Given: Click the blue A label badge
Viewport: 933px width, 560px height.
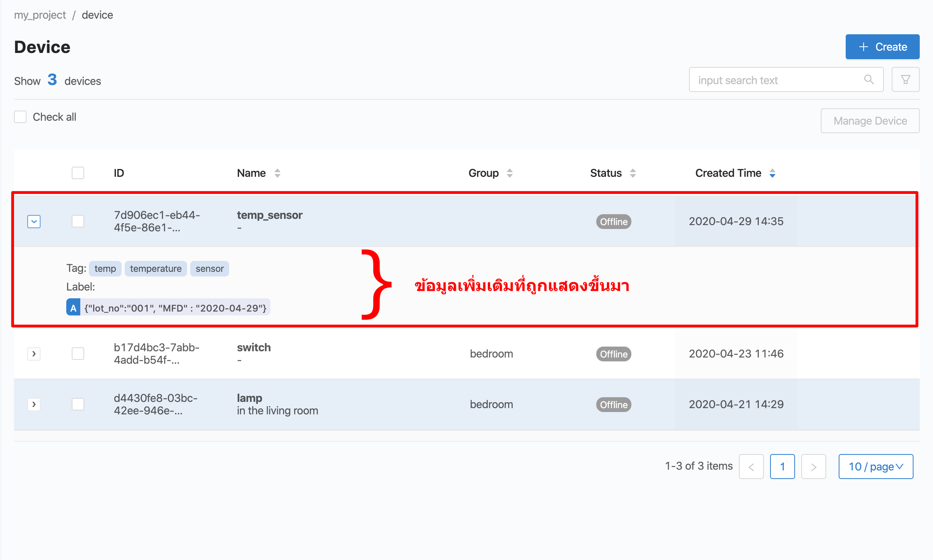Looking at the screenshot, I should [x=73, y=308].
